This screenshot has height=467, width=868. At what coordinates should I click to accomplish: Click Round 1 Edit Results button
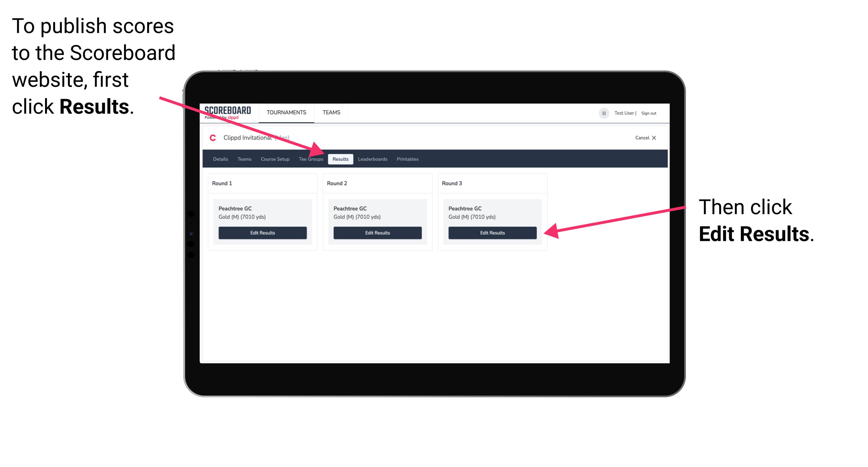point(263,233)
